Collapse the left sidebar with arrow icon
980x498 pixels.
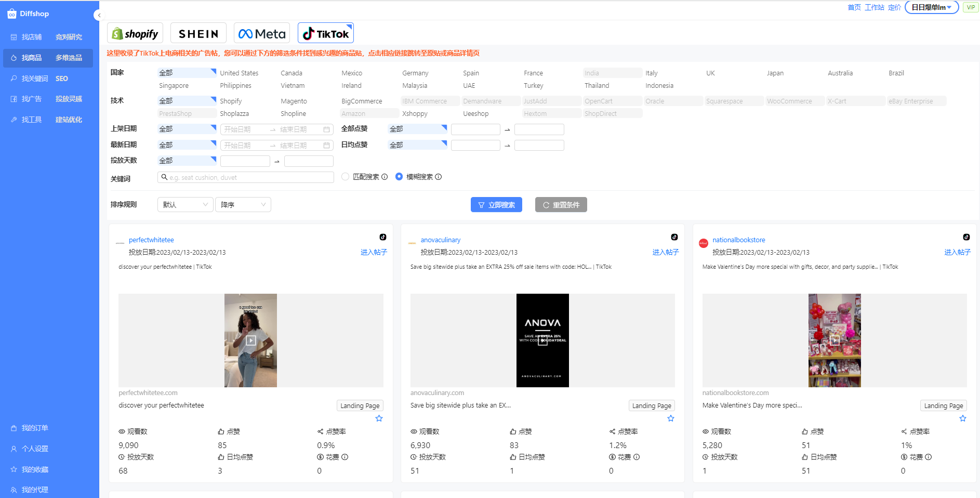98,15
